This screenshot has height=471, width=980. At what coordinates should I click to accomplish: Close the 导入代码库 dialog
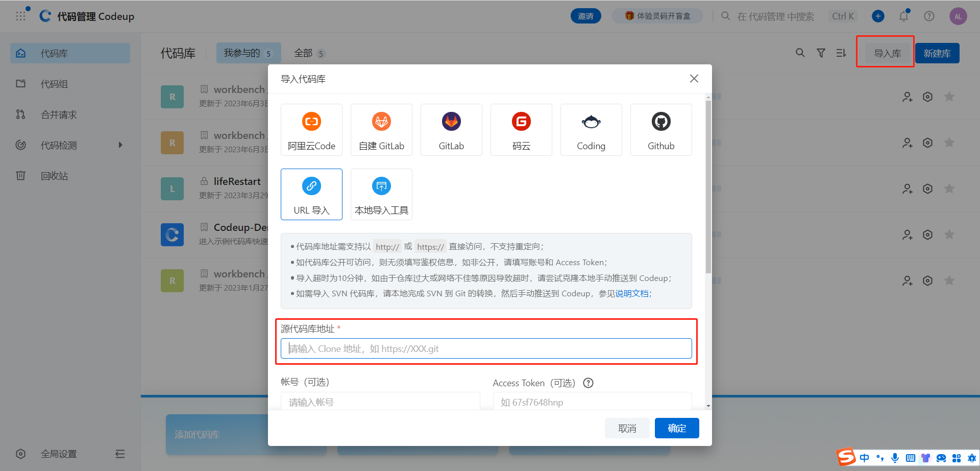(694, 79)
